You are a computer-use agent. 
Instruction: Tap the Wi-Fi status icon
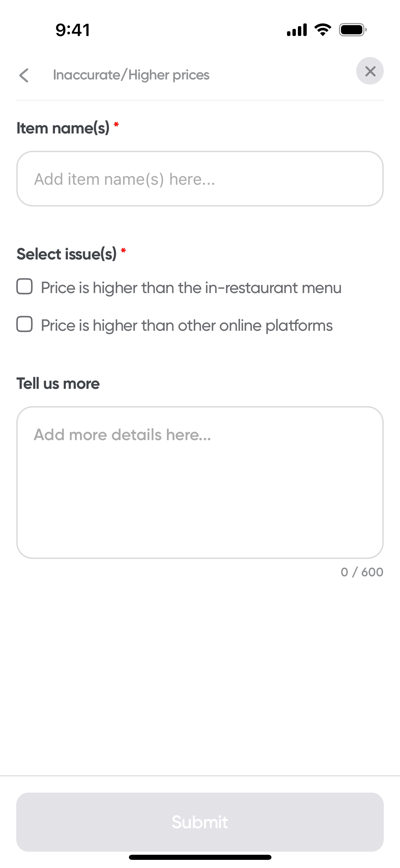tap(323, 30)
